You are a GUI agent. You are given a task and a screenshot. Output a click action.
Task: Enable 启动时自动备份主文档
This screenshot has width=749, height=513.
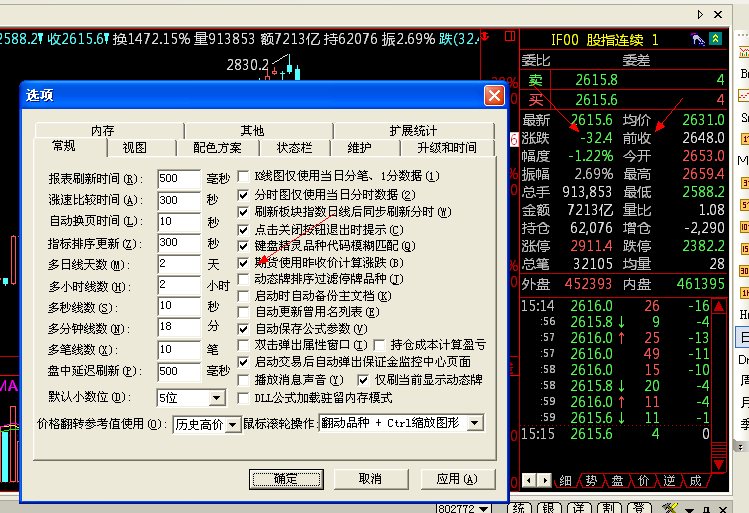(x=243, y=296)
